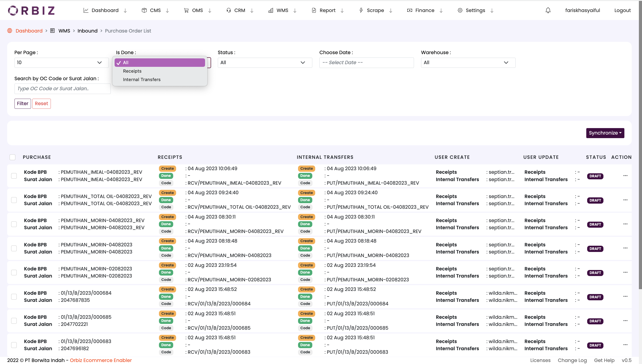Open action menu for PEMUTIHAN_MORIN-04082023 row
Screen dimensions: 642x364
(625, 248)
